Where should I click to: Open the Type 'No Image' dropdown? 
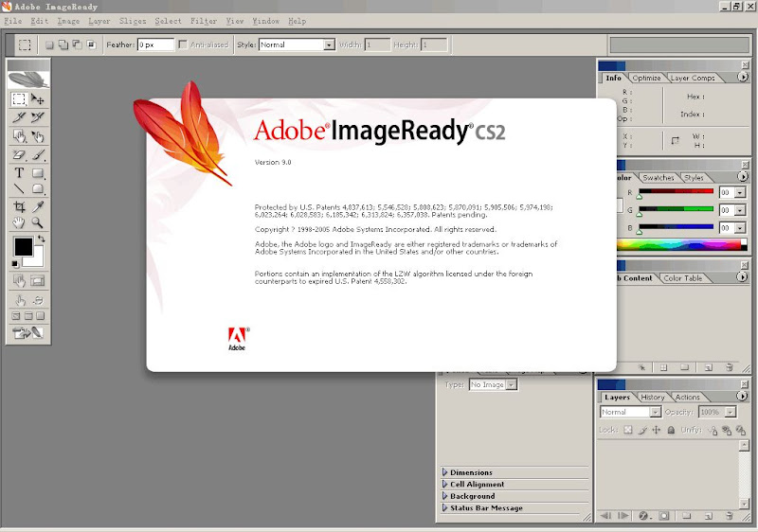512,384
